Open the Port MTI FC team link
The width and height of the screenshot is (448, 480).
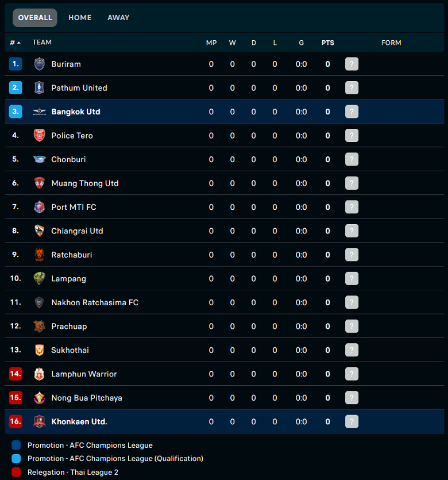pyautogui.click(x=74, y=207)
